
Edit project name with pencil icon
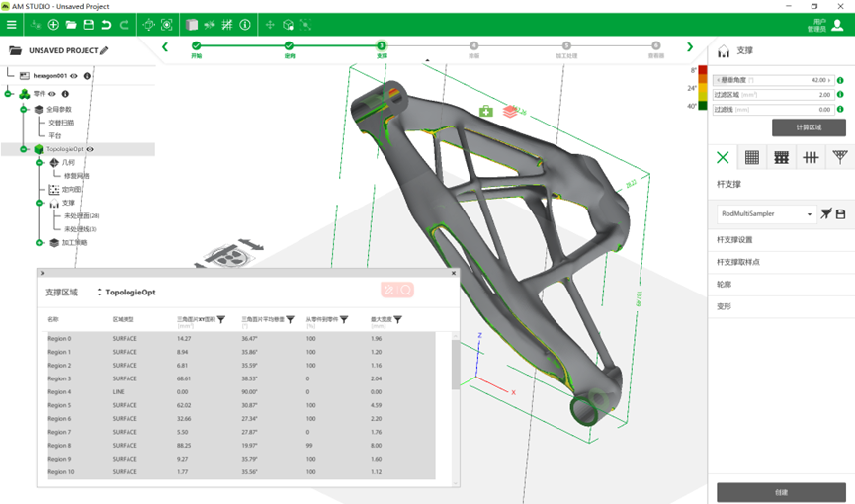pyautogui.click(x=104, y=50)
